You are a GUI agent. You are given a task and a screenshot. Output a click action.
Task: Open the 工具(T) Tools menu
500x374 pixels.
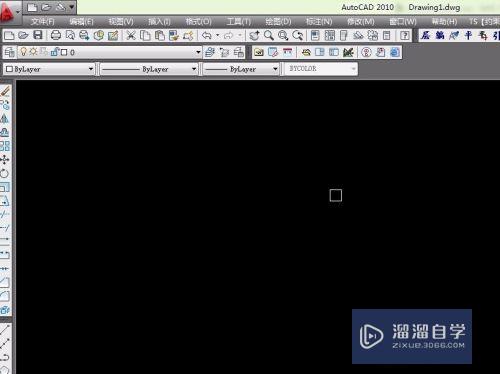point(239,22)
